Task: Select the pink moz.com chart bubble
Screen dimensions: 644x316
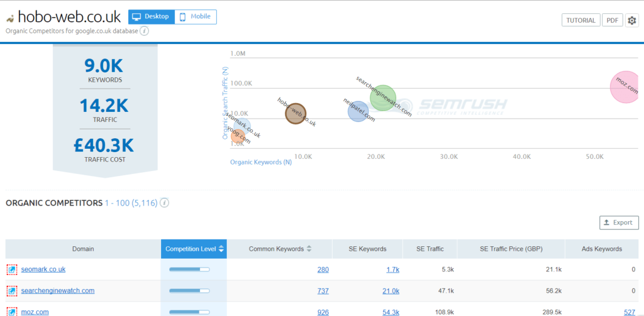Action: 626,87
